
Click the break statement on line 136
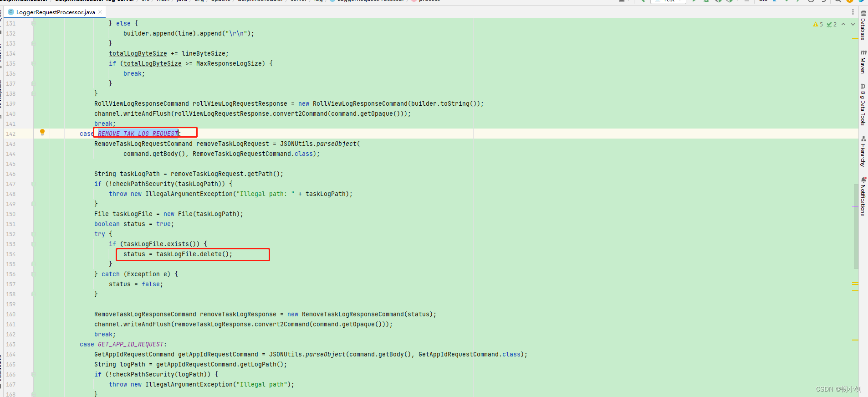pyautogui.click(x=134, y=73)
